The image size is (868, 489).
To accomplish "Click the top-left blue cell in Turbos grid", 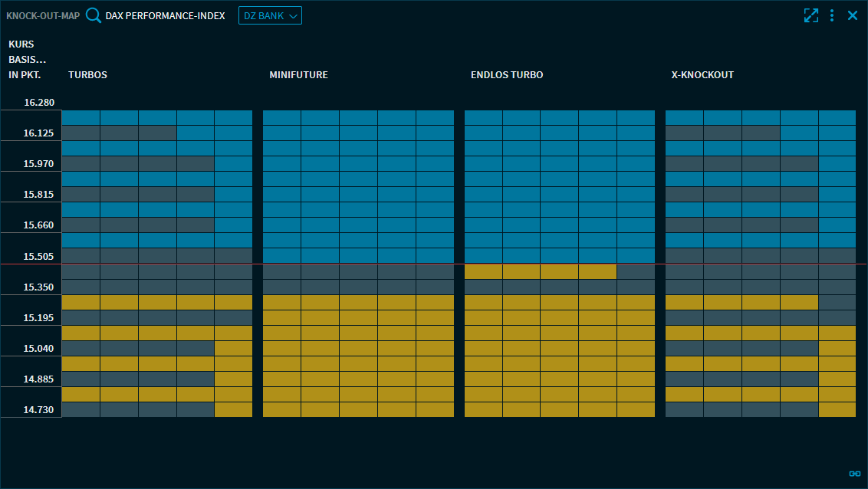I will pos(81,117).
